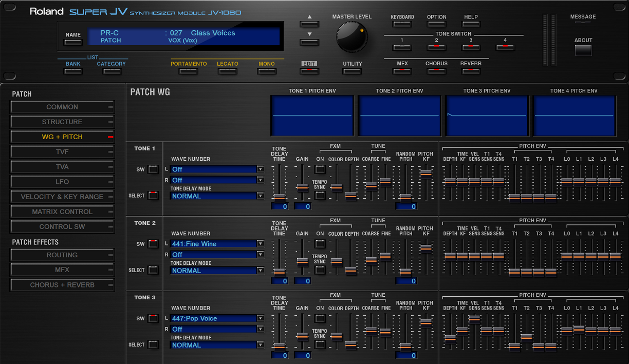Expand Tone 1 Tone Delay Mode dropdown
Screen dimensions: 629x364
[217, 196]
